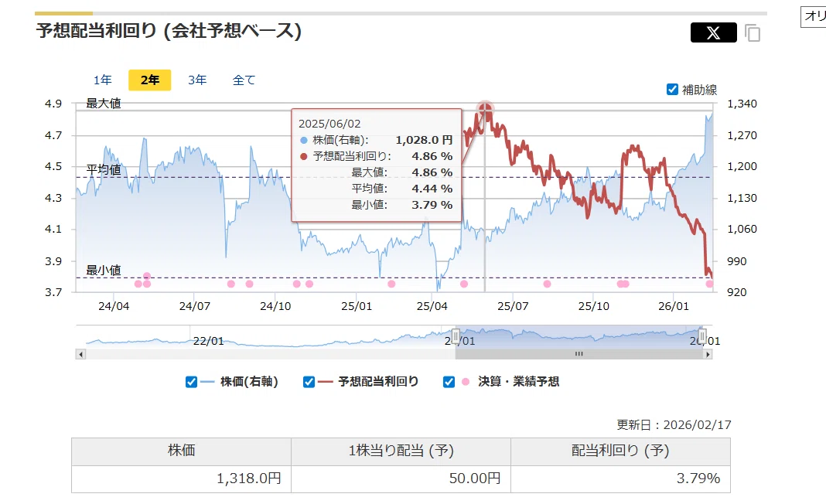
Task: Click the 26/01 x-axis label
Action: [673, 306]
